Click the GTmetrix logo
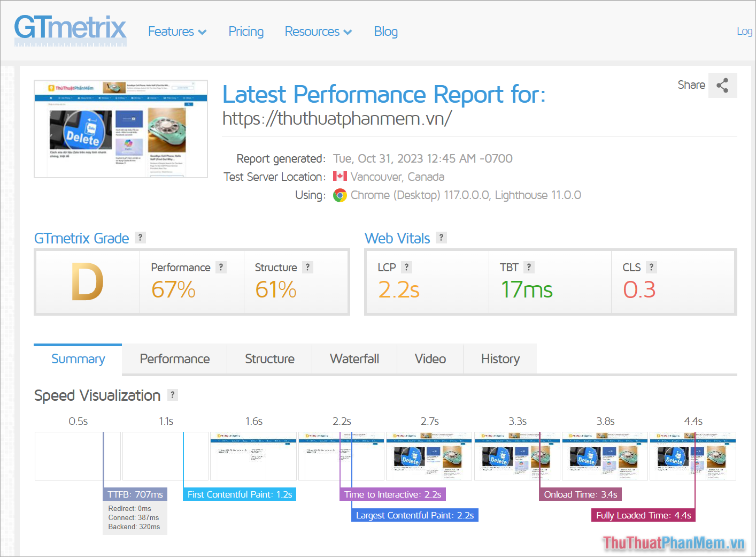This screenshot has width=756, height=557. pos(70,30)
